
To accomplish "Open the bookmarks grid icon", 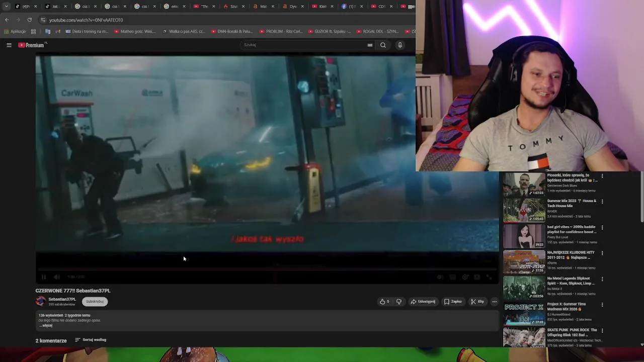I will (33, 31).
